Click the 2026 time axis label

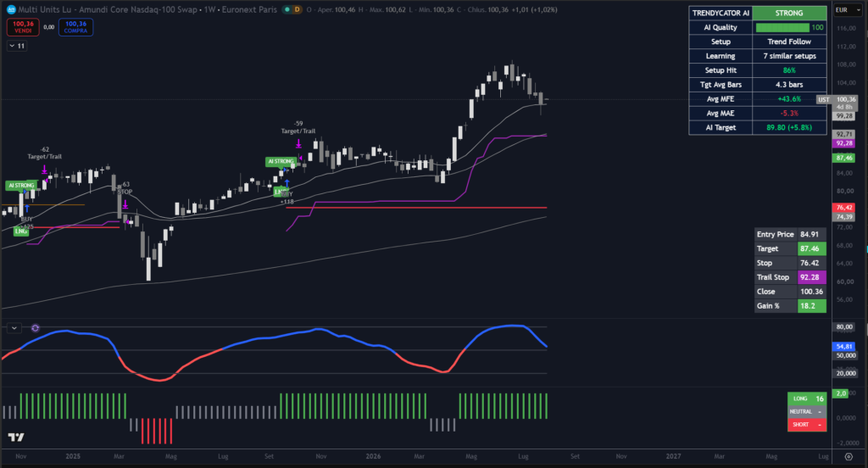pyautogui.click(x=373, y=456)
